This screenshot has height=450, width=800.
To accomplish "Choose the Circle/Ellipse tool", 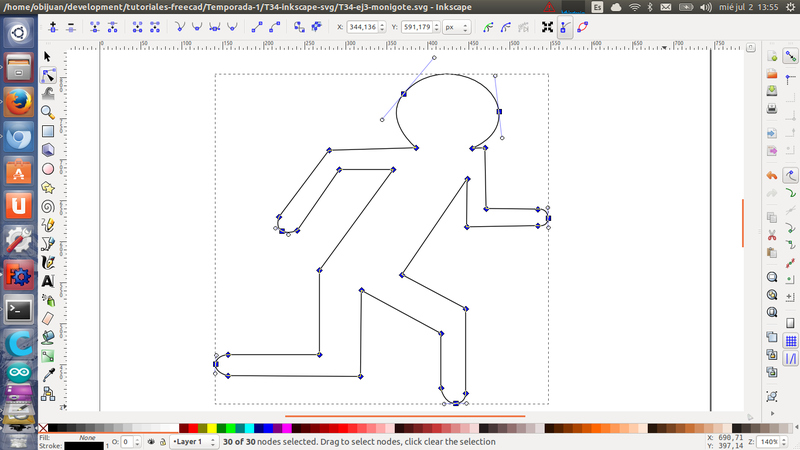I will 48,168.
